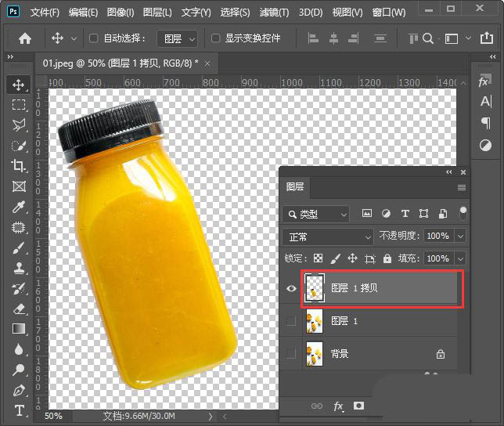The width and height of the screenshot is (504, 426).
Task: Select the Rectangular Marquee tool
Action: click(x=19, y=105)
